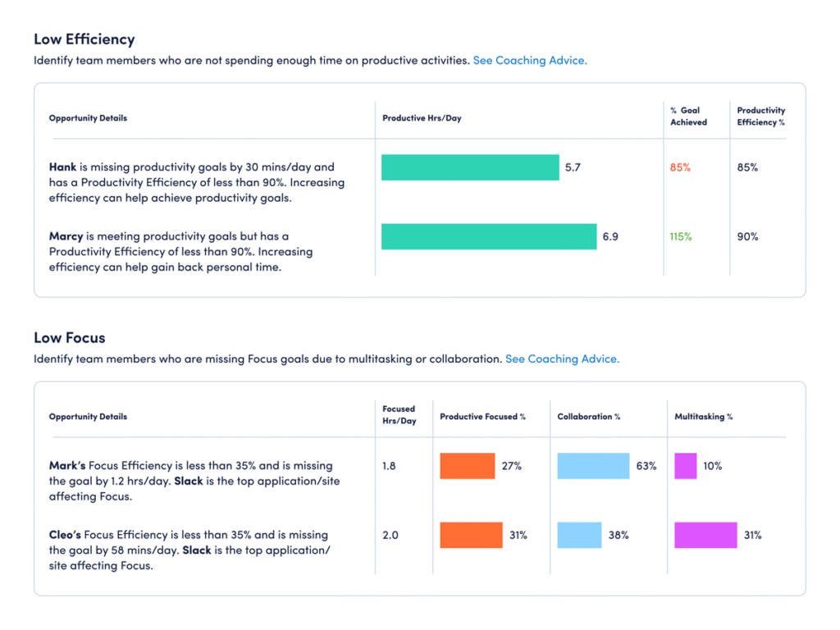The width and height of the screenshot is (840, 630).
Task: Click Mark's Multitasking purple bar
Action: [684, 466]
